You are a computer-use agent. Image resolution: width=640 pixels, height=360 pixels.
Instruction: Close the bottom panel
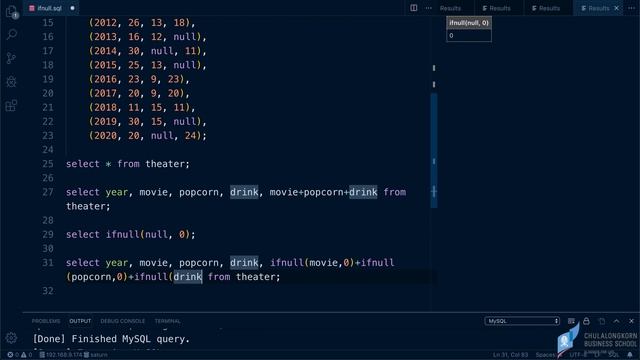[631, 321]
